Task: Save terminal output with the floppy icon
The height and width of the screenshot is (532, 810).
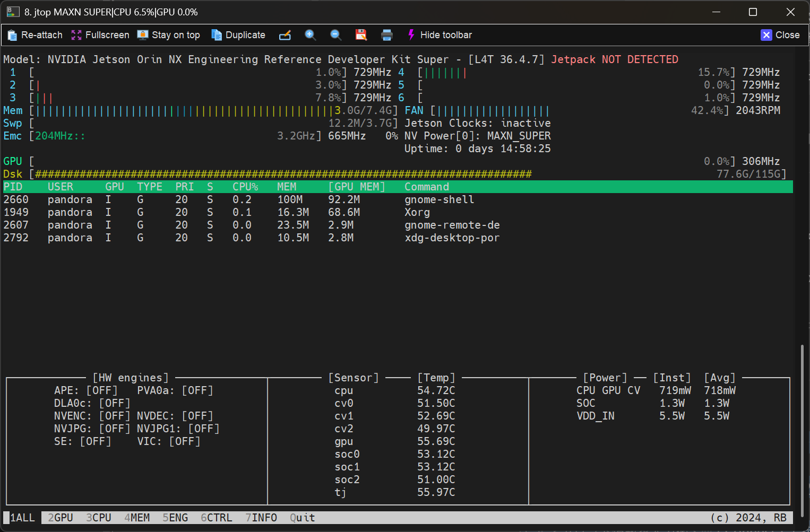Action: click(x=361, y=35)
